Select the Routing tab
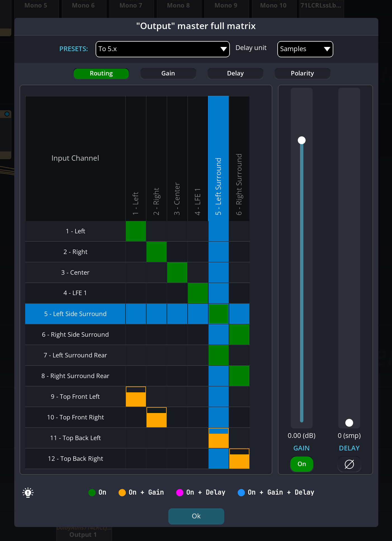392x541 pixels. pyautogui.click(x=101, y=73)
